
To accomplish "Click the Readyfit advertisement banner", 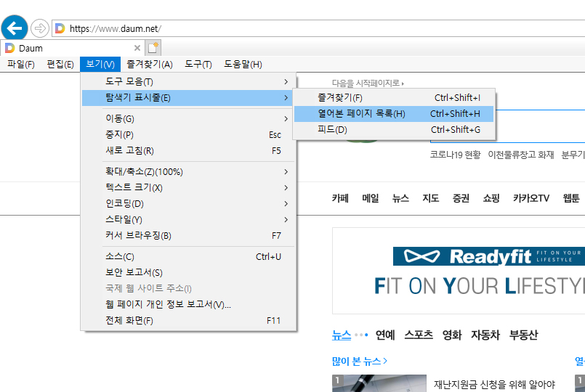I will coord(459,271).
